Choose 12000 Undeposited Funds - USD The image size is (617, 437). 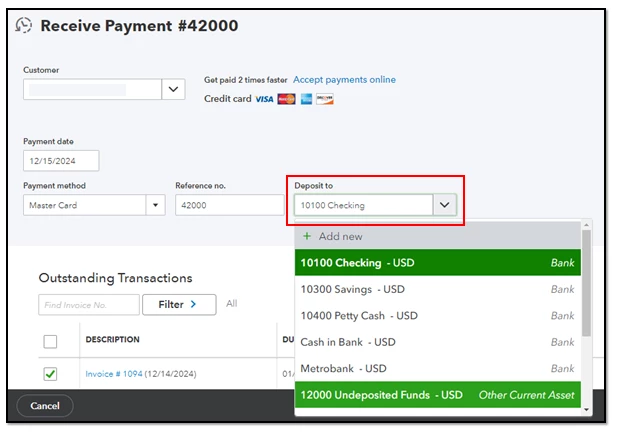pyautogui.click(x=438, y=395)
